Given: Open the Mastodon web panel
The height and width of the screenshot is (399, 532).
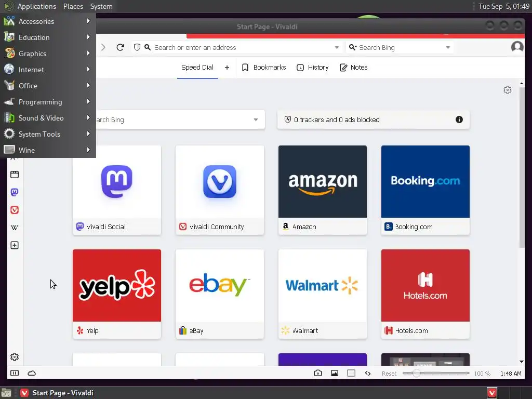Looking at the screenshot, I should 15,192.
